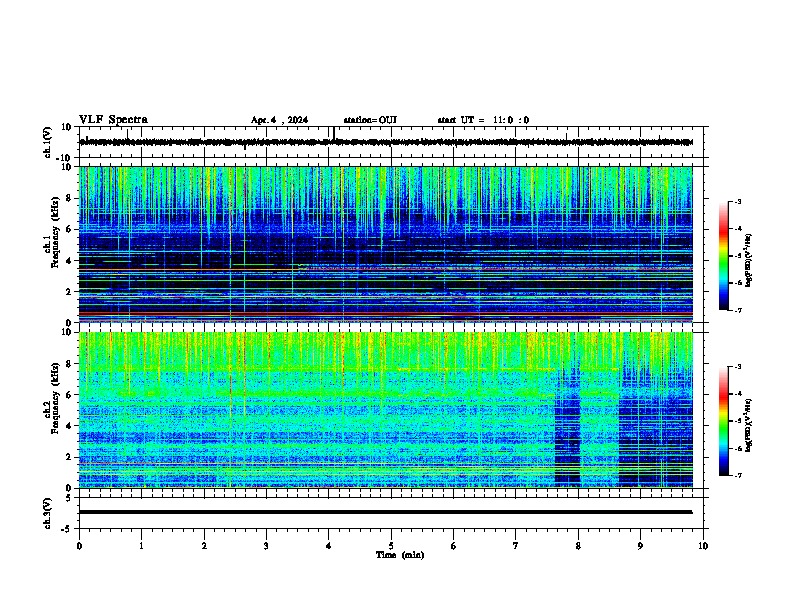Click the "ch.1(V)" waveform axis label
The image size is (792, 612).
[x=48, y=142]
